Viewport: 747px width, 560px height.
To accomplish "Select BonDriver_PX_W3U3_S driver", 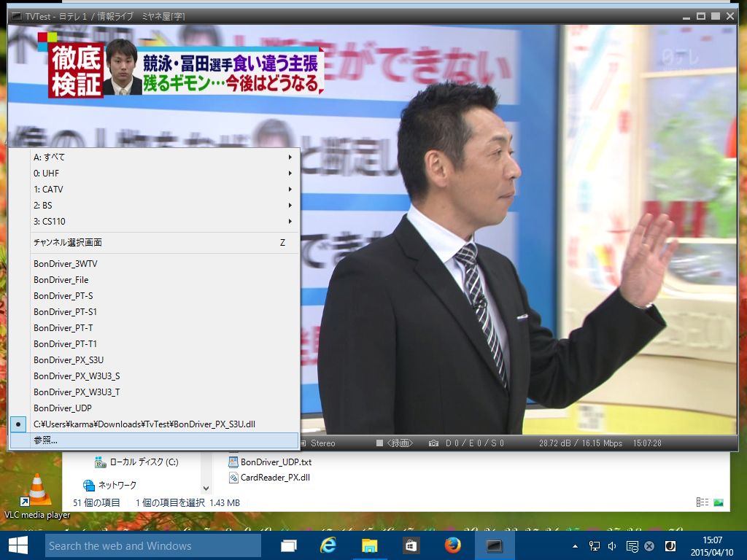I will pos(155,376).
